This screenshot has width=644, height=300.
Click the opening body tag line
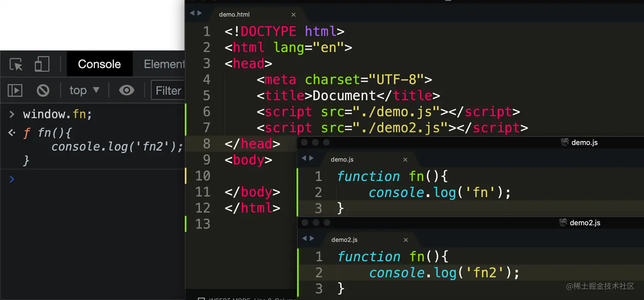click(248, 160)
